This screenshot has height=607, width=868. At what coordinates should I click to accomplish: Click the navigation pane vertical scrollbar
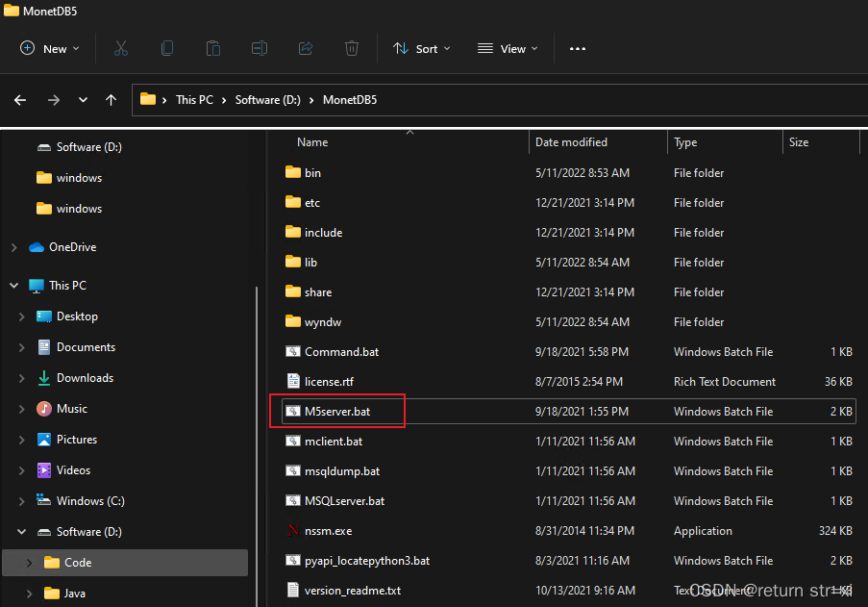tap(257, 446)
